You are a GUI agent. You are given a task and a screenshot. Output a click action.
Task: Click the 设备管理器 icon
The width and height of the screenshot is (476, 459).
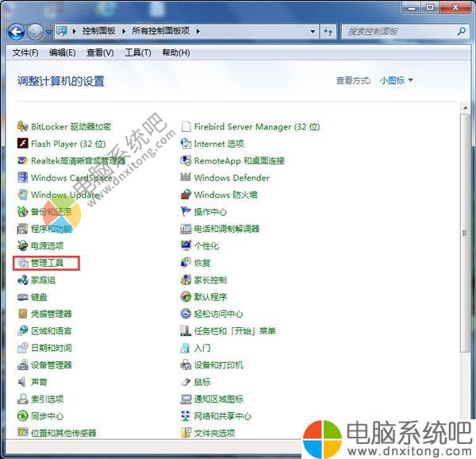(23, 364)
